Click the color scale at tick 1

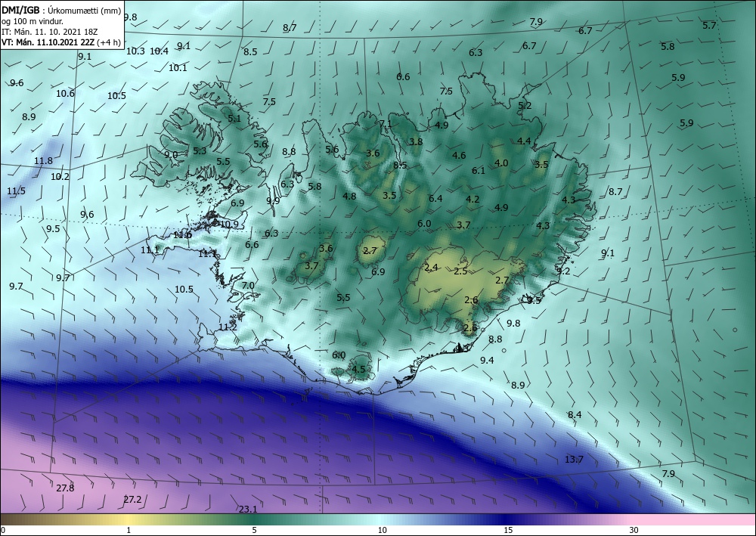(129, 530)
